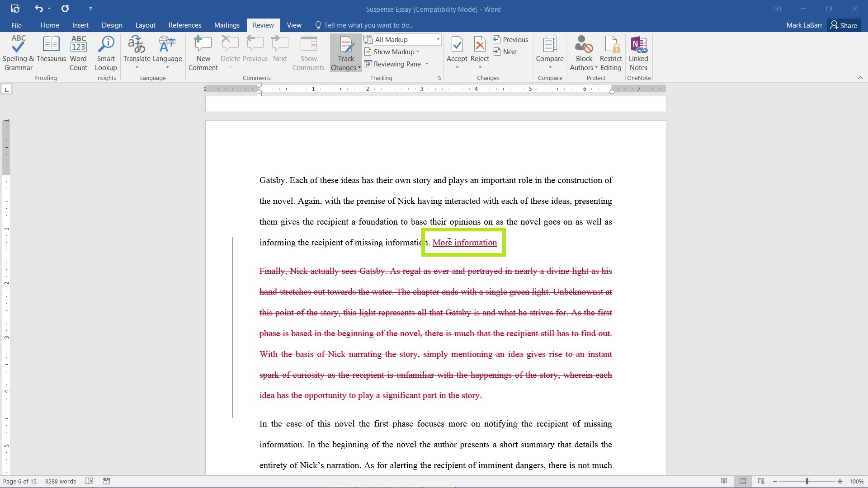Switch to Read Mode view

coord(724,481)
